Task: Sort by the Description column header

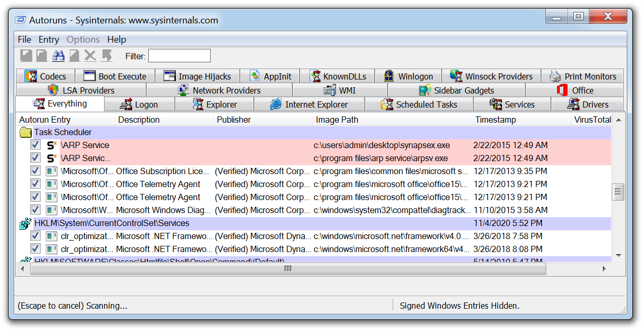Action: click(164, 120)
